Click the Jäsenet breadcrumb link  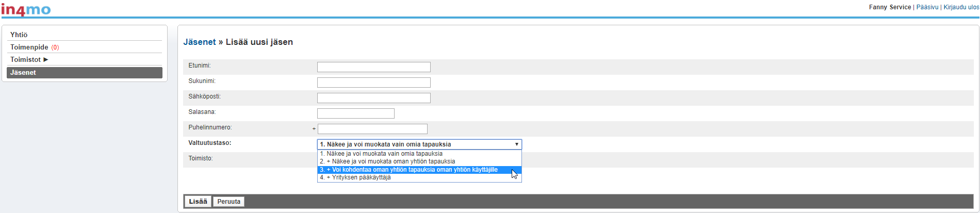coord(199,42)
